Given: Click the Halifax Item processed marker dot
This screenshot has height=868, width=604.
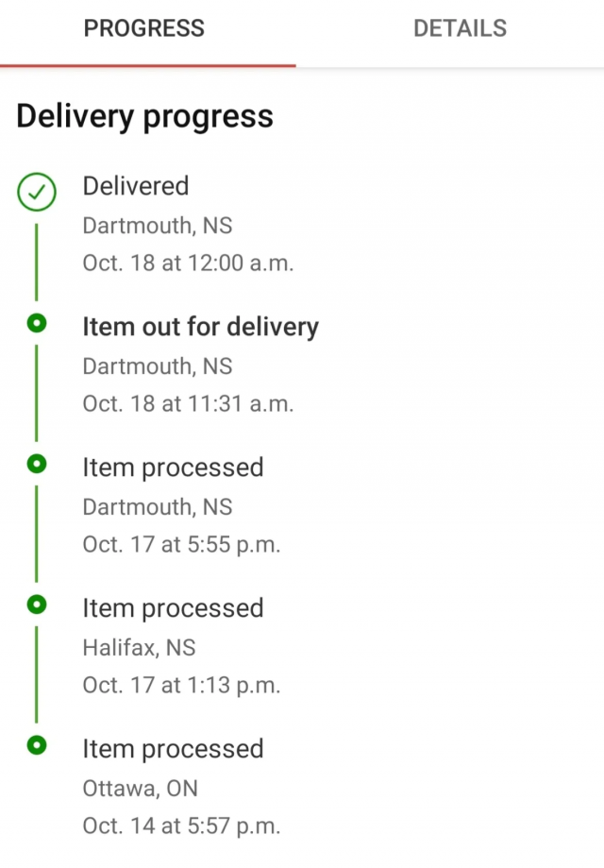Looking at the screenshot, I should pos(37,604).
